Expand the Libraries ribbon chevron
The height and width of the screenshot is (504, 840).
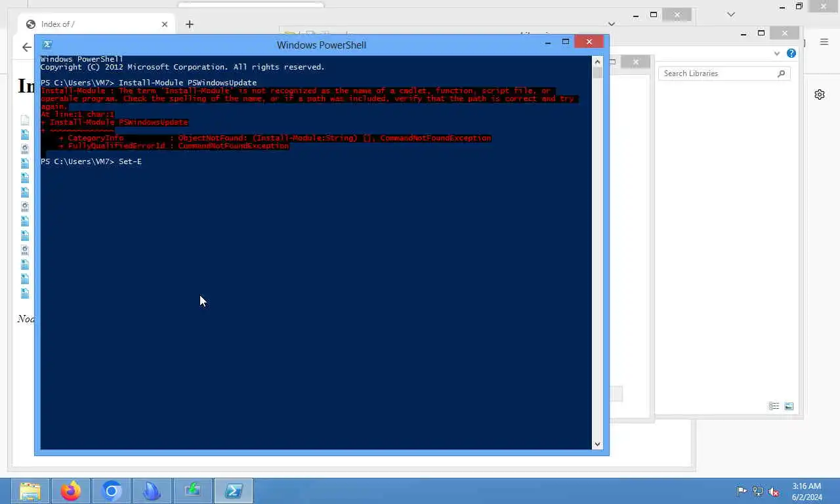point(777,53)
